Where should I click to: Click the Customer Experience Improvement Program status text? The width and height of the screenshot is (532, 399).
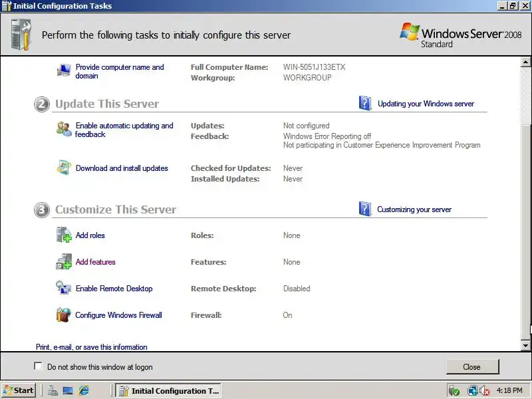(382, 145)
